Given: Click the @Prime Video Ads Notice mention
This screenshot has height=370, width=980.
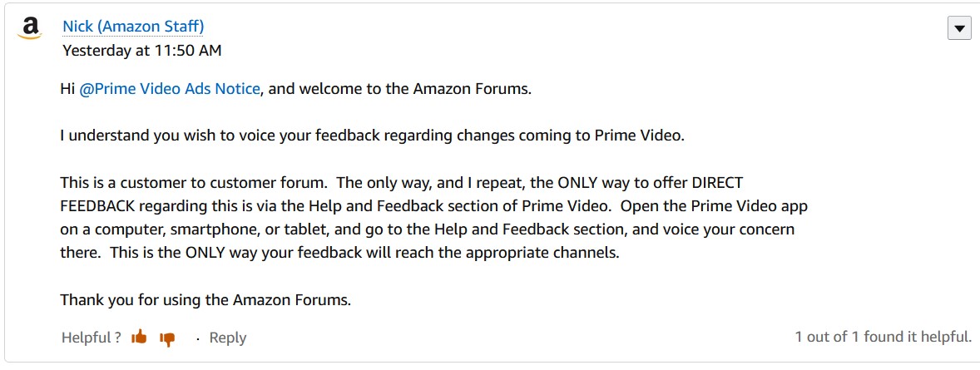Looking at the screenshot, I should point(170,89).
